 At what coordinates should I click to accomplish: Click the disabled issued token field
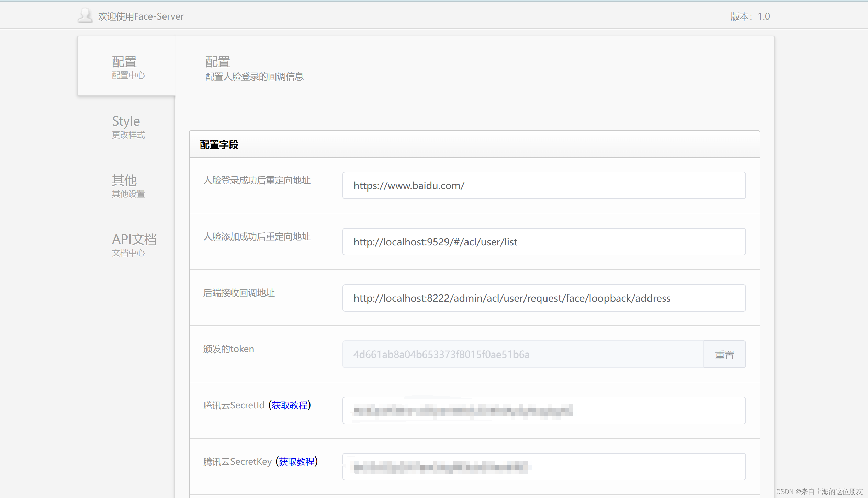point(522,355)
